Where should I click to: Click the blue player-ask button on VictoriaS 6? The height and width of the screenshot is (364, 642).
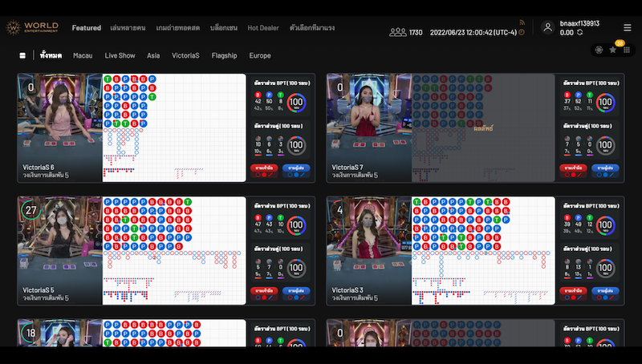[x=296, y=171]
